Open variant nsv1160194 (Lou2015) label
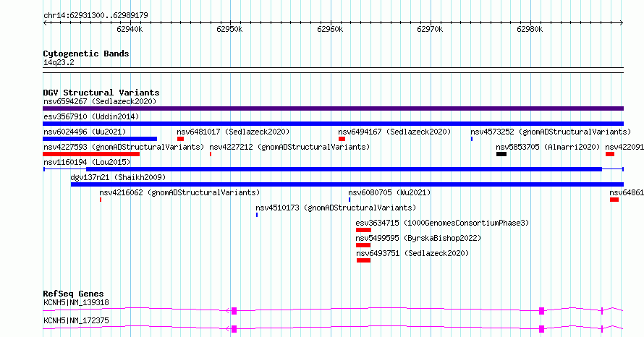644x337 pixels. click(87, 162)
